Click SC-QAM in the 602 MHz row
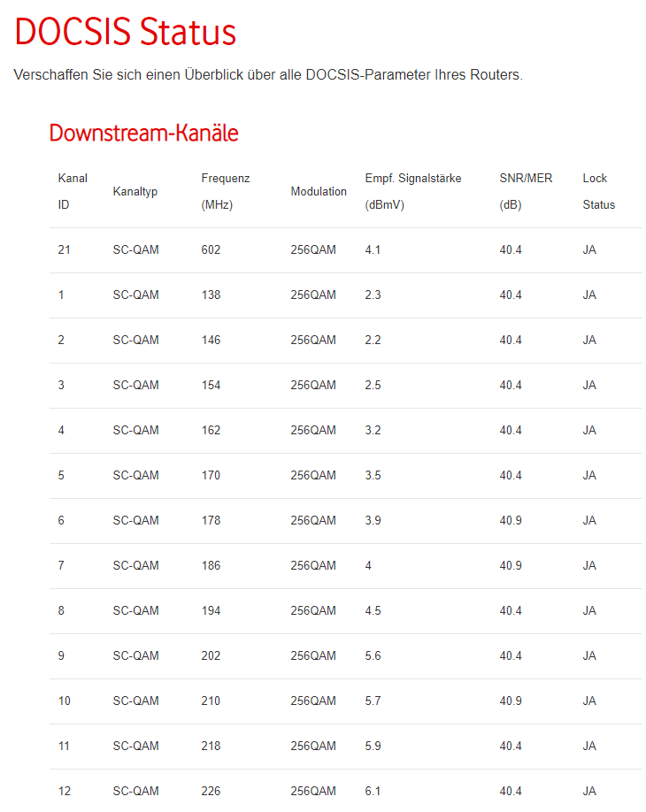This screenshot has width=646, height=812. (135, 249)
